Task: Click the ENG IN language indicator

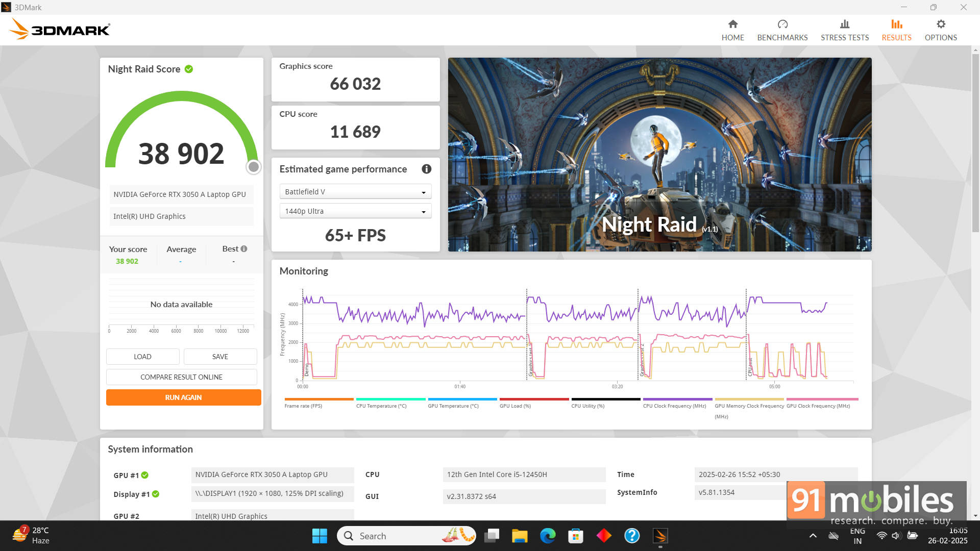Action: point(857,536)
